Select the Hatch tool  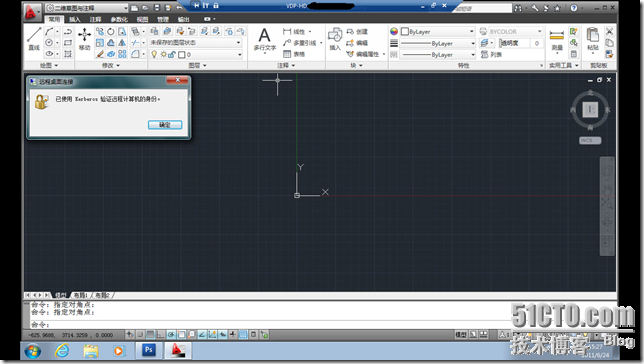click(68, 53)
